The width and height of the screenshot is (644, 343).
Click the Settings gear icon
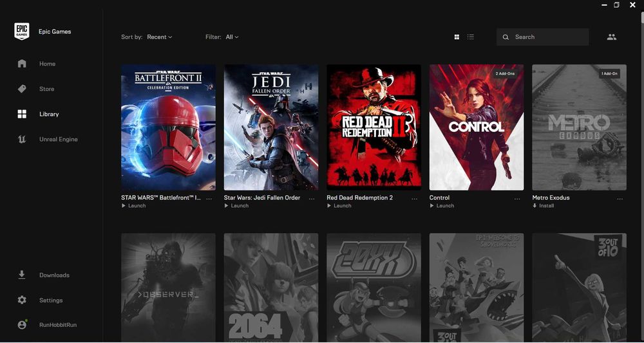tap(22, 300)
